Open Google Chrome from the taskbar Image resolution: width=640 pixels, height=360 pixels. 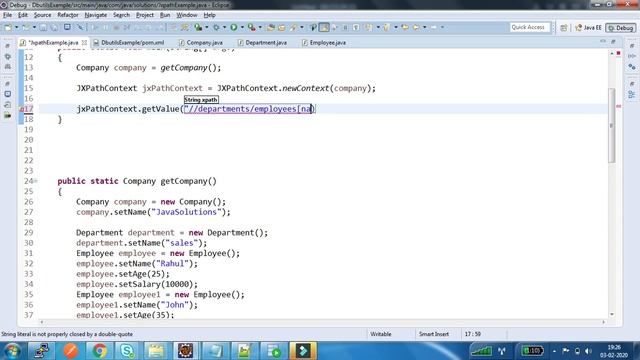click(99, 351)
